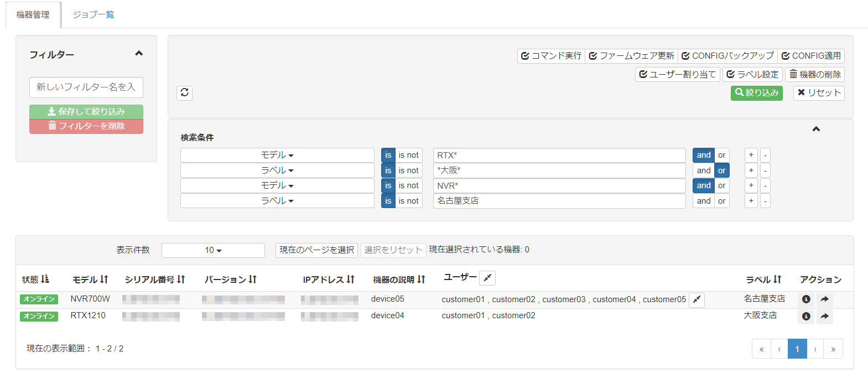Viewport: 868px width, 378px height.
Task: Click リセット button
Action: 819,93
